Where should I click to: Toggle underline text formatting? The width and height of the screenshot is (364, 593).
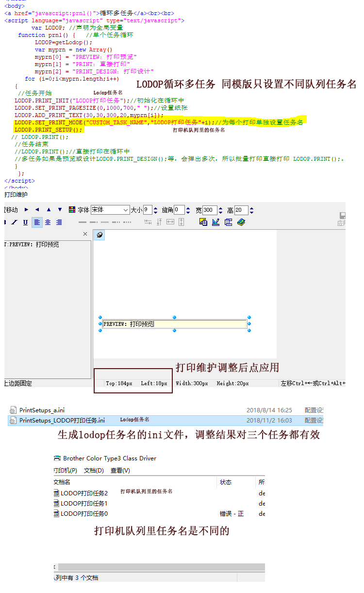pyautogui.click(x=25, y=222)
